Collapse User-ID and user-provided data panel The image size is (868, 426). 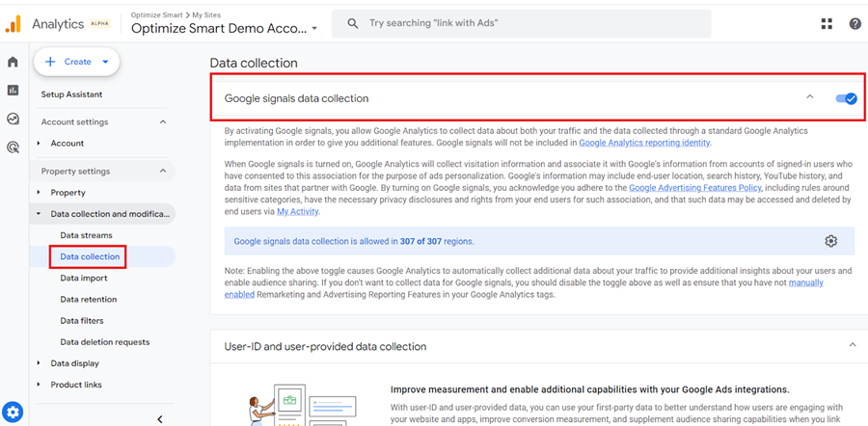853,345
